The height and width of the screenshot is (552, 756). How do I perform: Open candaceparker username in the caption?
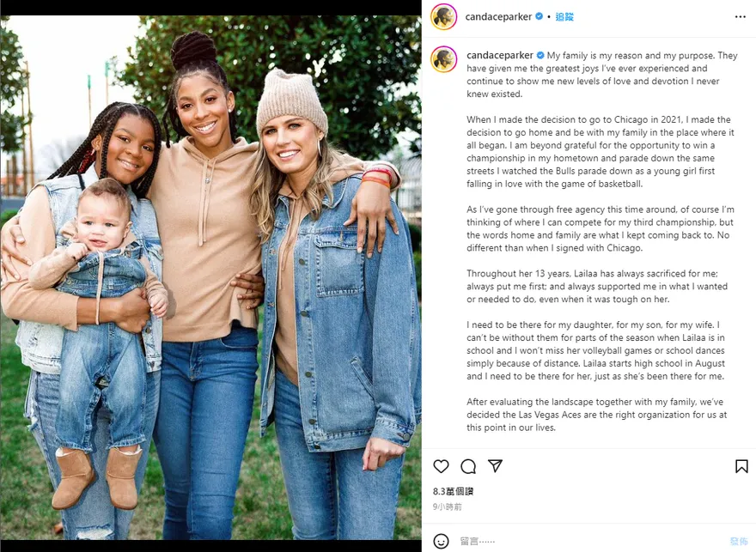coord(499,56)
